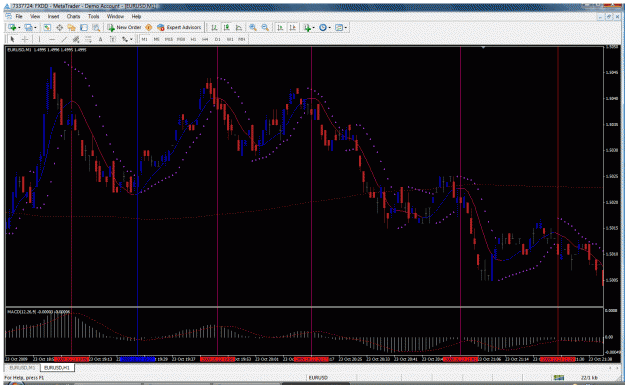Select the MN timeframe button
This screenshot has width=625, height=385.
coord(242,39)
